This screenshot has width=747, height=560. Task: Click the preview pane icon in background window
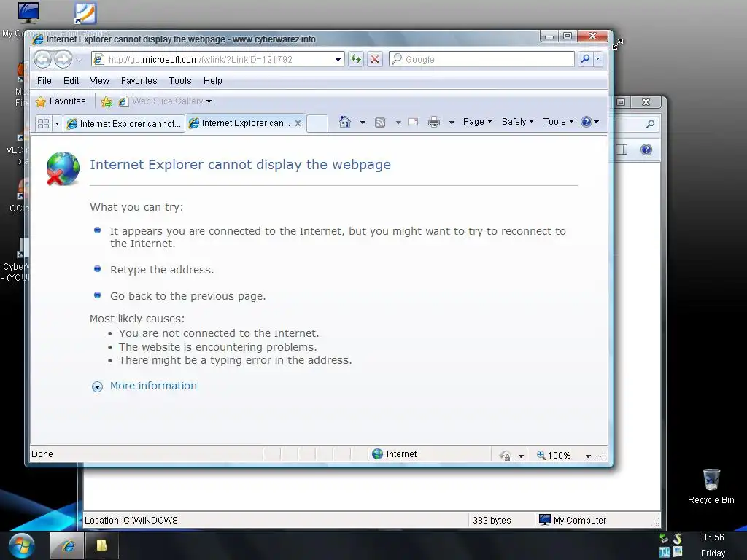(x=622, y=150)
